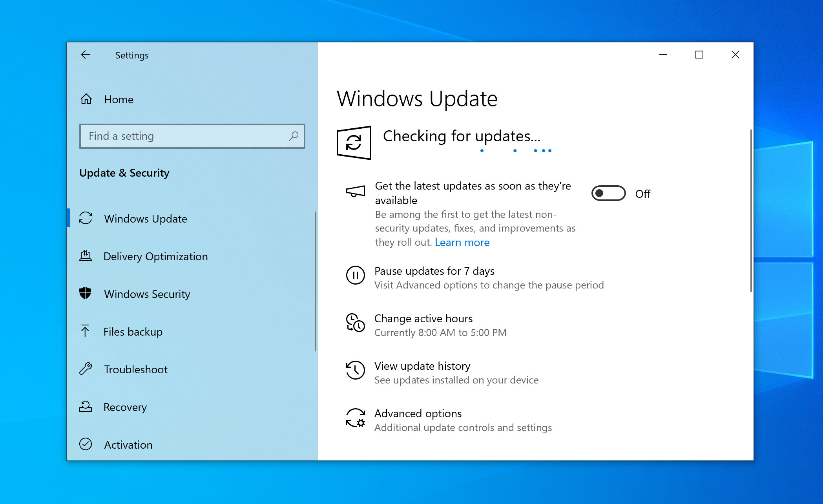Screen dimensions: 823x504
Task: Click the Files backup arrow icon
Action: pyautogui.click(x=85, y=331)
